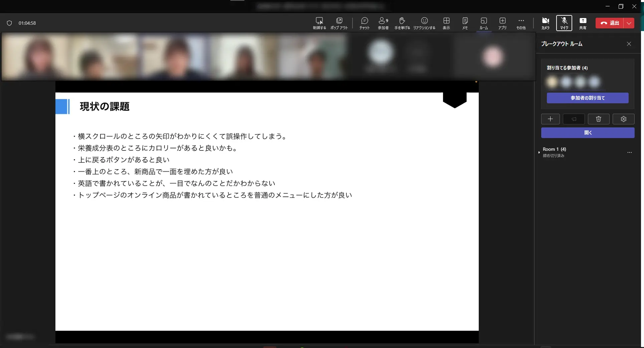
Task: Raise hand with 手を挙げる icon
Action: [402, 23]
